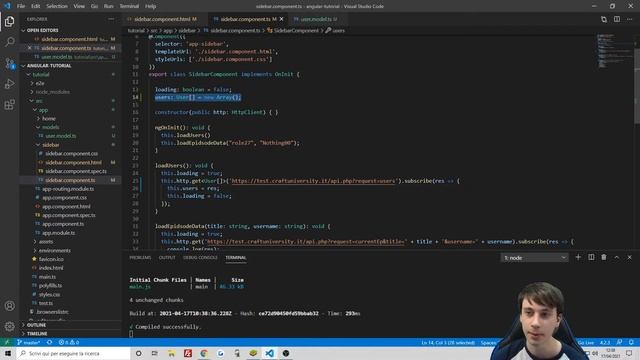Expand the e2e folder

40,83
